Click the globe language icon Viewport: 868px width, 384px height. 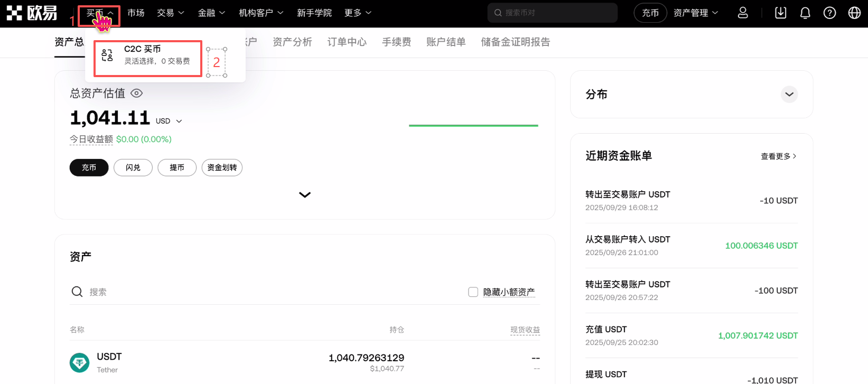click(854, 13)
